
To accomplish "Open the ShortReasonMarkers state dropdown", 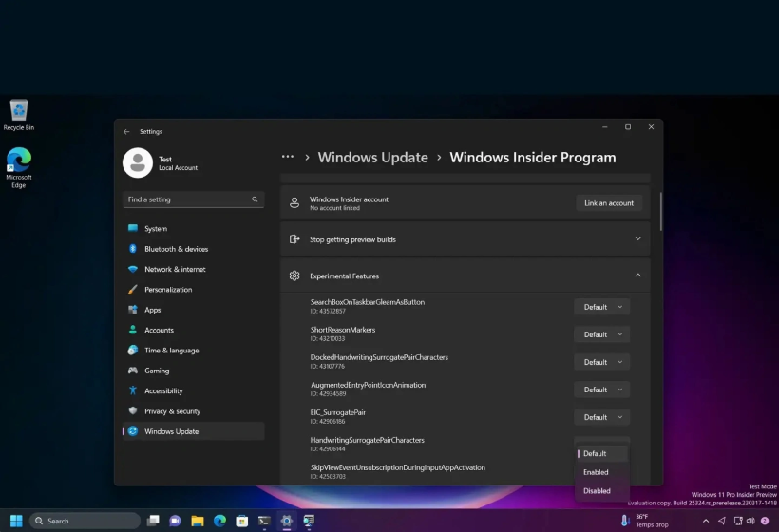I will click(601, 334).
